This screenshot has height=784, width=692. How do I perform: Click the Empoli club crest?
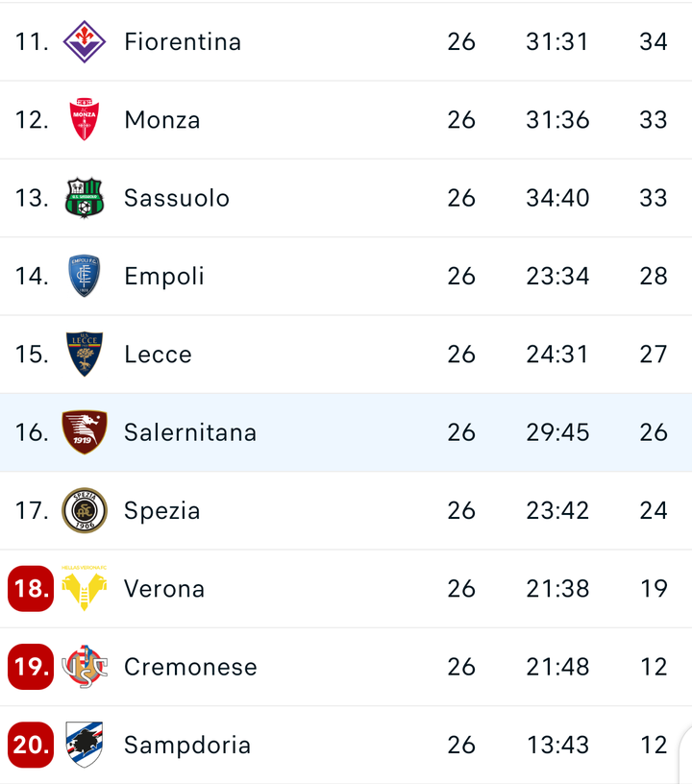click(x=84, y=276)
